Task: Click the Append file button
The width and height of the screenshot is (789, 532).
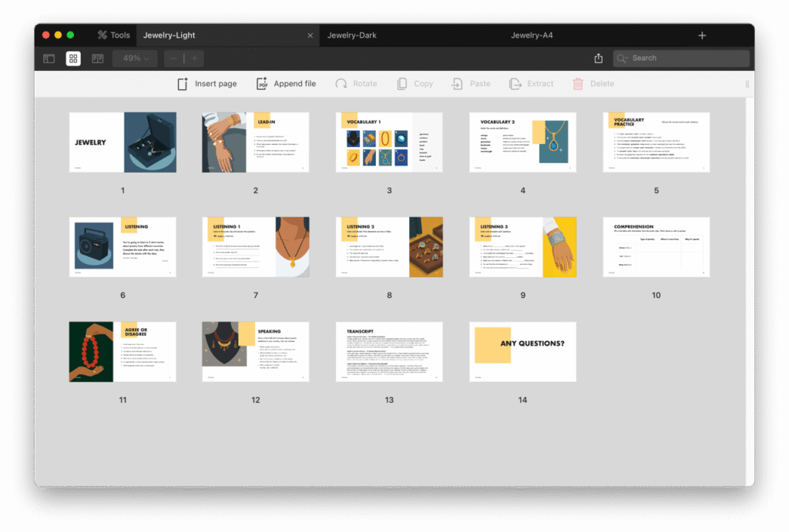Action: tap(286, 84)
